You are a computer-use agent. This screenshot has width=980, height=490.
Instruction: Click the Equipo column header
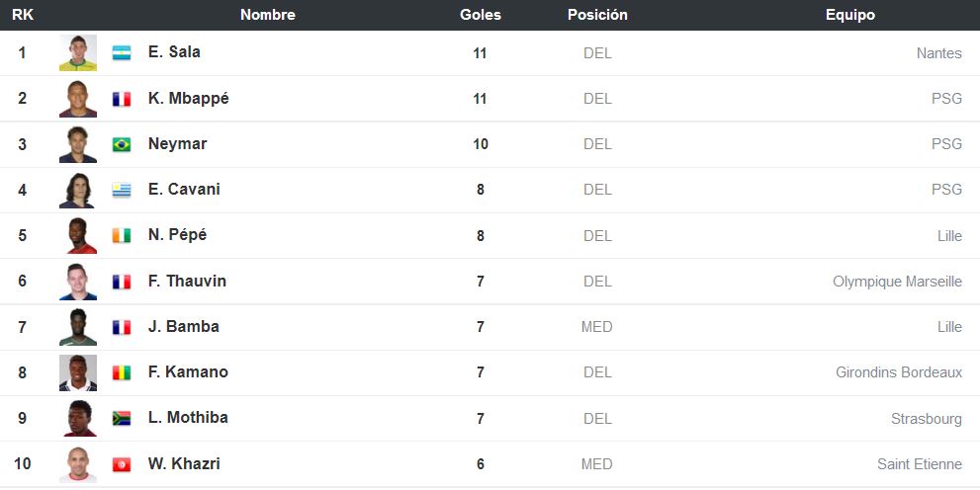pyautogui.click(x=850, y=15)
